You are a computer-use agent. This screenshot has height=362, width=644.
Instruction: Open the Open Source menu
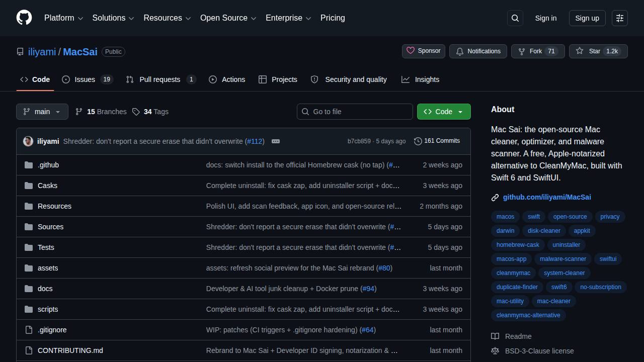[x=228, y=18]
